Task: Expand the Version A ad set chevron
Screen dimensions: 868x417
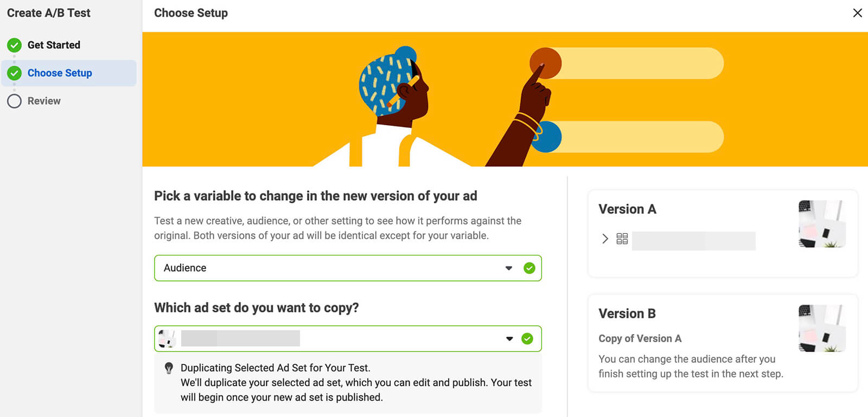Action: coord(605,239)
